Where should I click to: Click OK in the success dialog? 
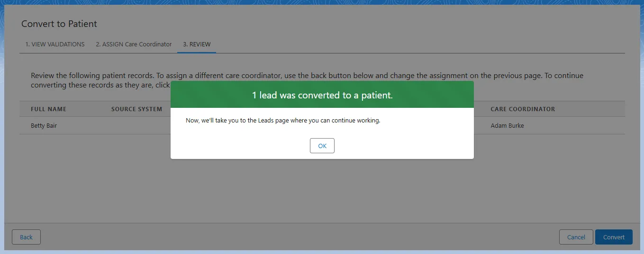click(322, 146)
